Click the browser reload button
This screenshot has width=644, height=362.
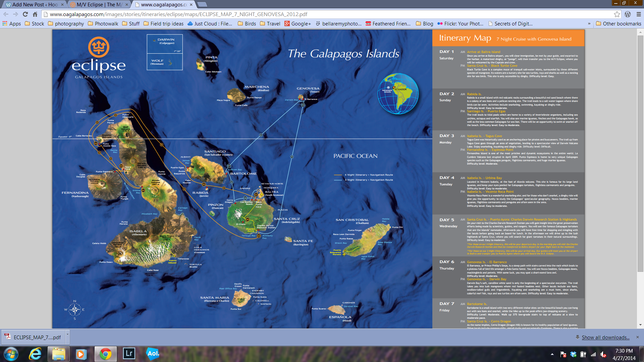click(x=25, y=14)
